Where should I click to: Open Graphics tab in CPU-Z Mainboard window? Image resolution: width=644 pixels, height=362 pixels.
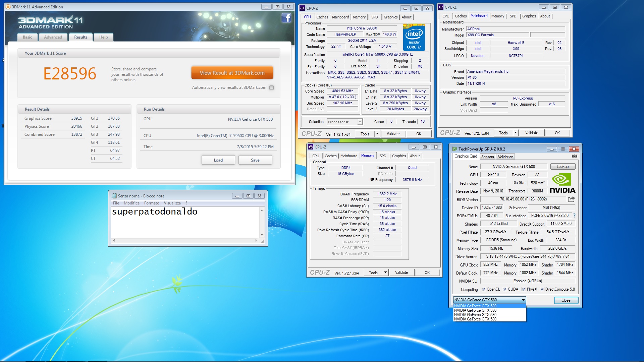[529, 16]
